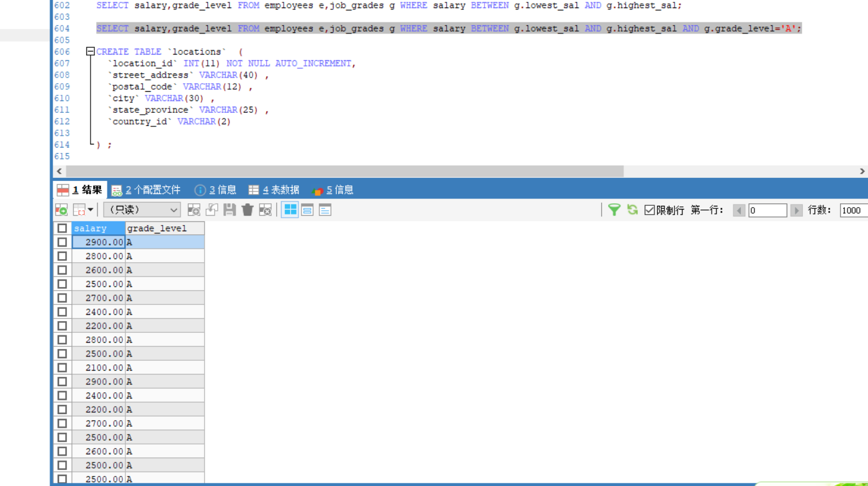
Task: Click the discard changes icon with X
Action: click(265, 210)
